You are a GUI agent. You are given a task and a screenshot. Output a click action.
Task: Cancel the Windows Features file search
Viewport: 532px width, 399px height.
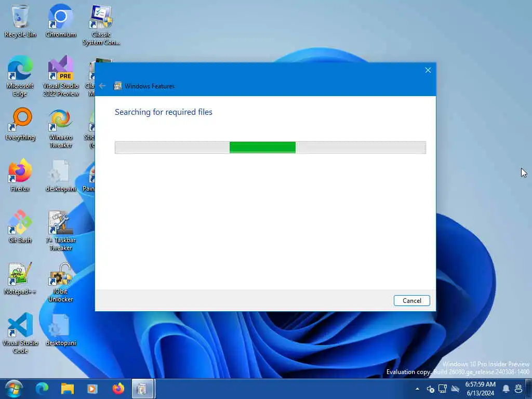[x=411, y=301]
